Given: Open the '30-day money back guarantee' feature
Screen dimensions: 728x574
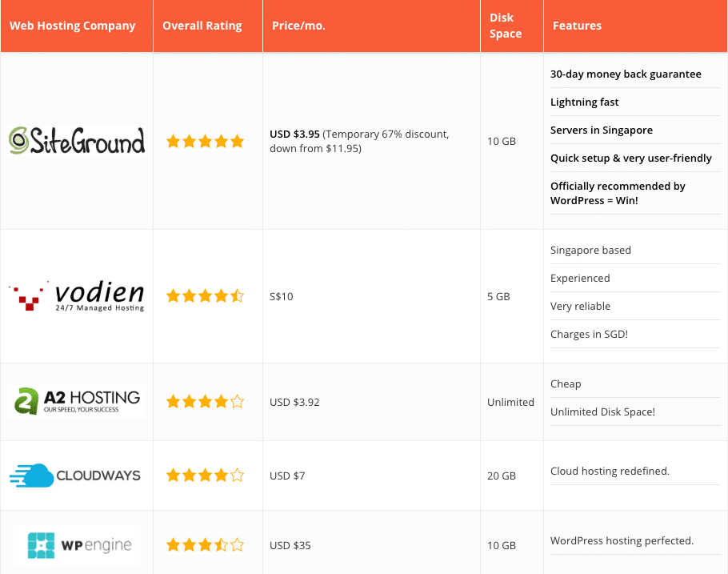Looking at the screenshot, I should 626,74.
